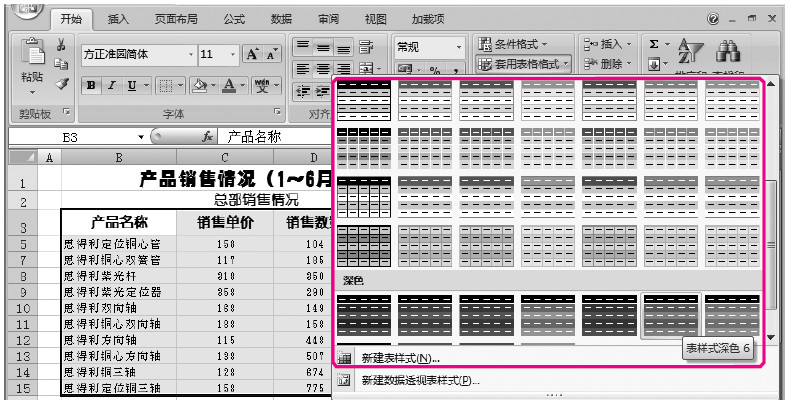Click the text orientation icon in alignment group

click(x=366, y=47)
